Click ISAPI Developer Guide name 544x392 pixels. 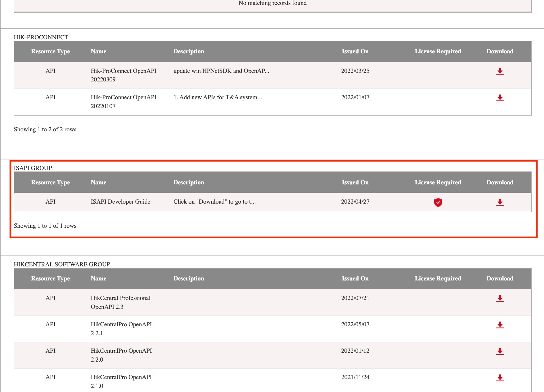point(121,202)
